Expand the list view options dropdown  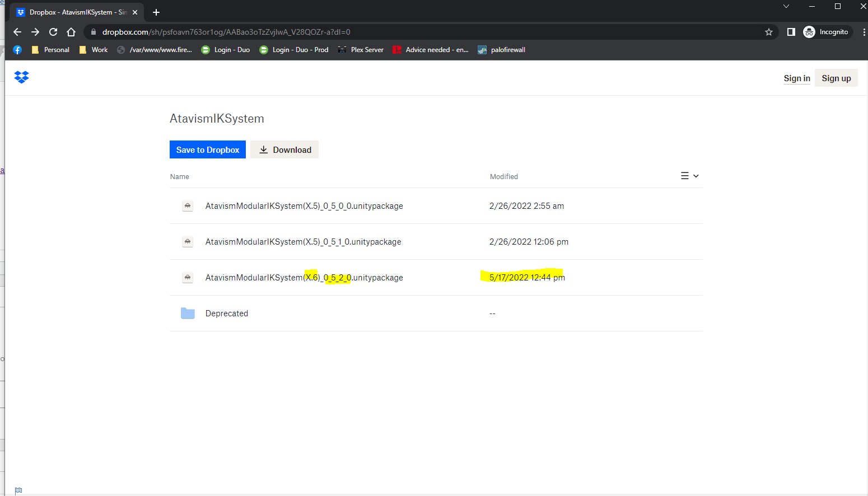click(689, 176)
